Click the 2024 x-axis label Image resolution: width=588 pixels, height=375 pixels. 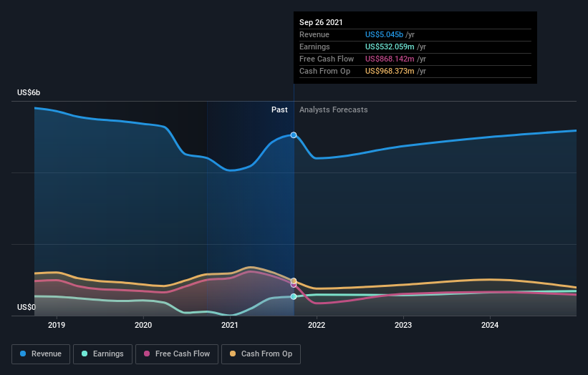point(490,325)
